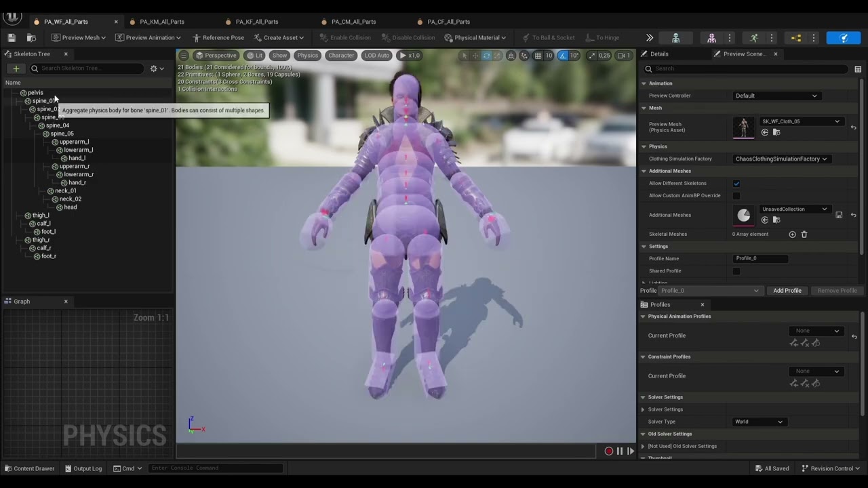Open the Preview Controller Default dropdown
The image size is (868, 488).
point(776,96)
